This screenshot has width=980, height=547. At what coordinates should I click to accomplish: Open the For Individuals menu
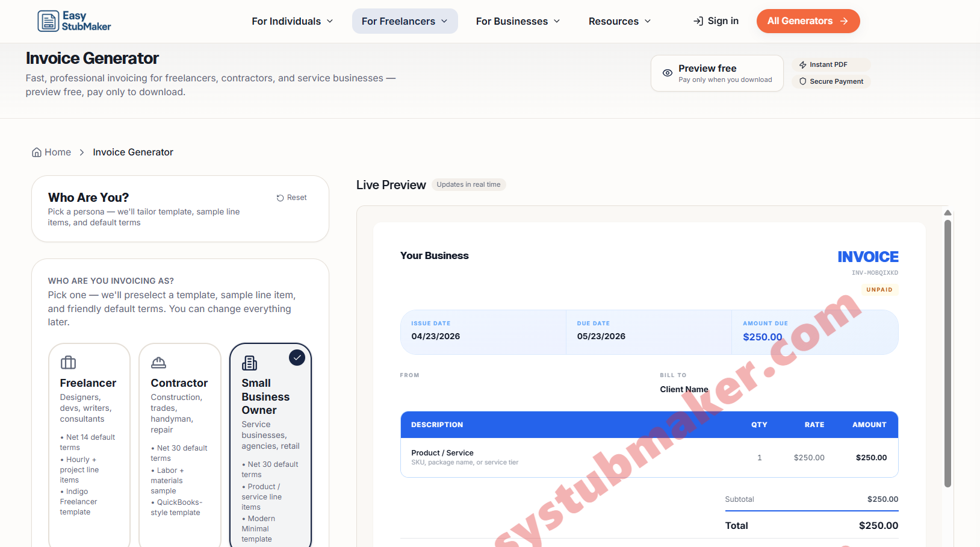click(x=292, y=21)
